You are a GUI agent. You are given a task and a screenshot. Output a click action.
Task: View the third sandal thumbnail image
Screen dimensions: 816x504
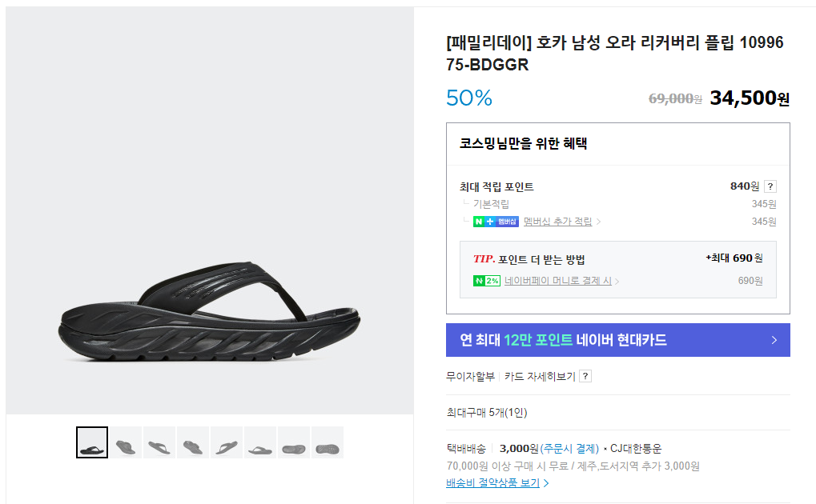(159, 442)
